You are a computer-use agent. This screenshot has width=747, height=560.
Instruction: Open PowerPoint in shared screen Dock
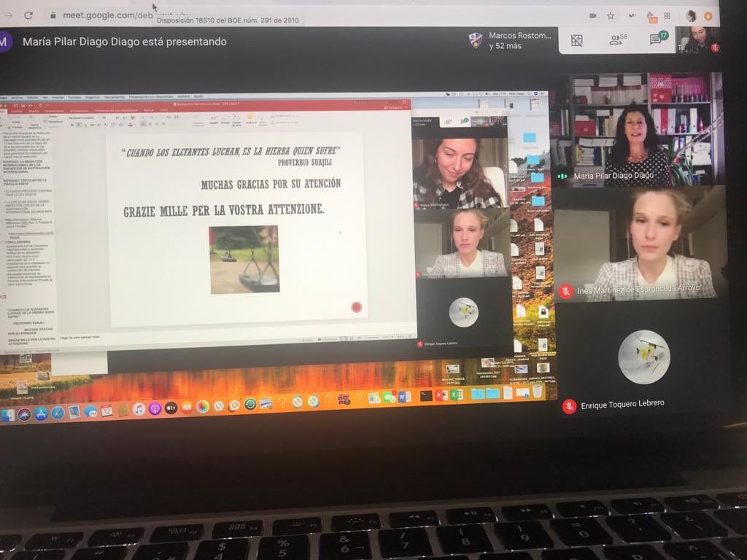[441, 395]
